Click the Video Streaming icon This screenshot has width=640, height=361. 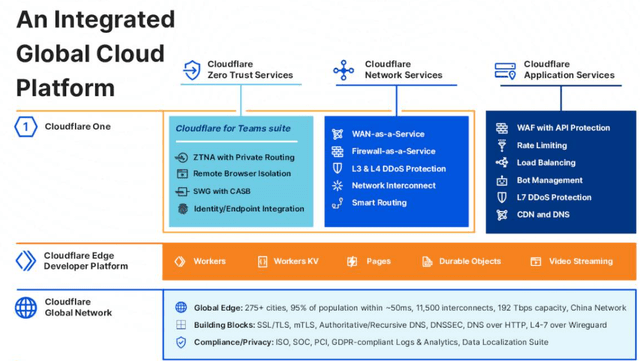[x=536, y=261]
